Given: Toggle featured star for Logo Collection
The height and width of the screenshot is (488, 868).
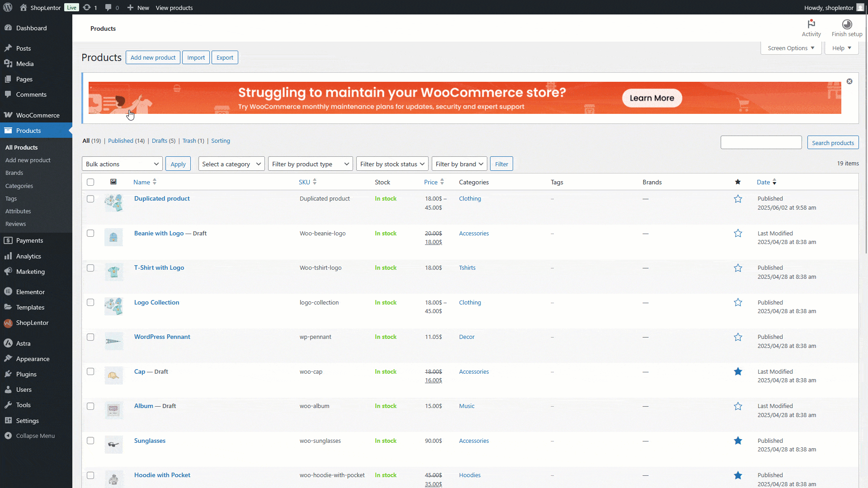Looking at the screenshot, I should (x=738, y=302).
